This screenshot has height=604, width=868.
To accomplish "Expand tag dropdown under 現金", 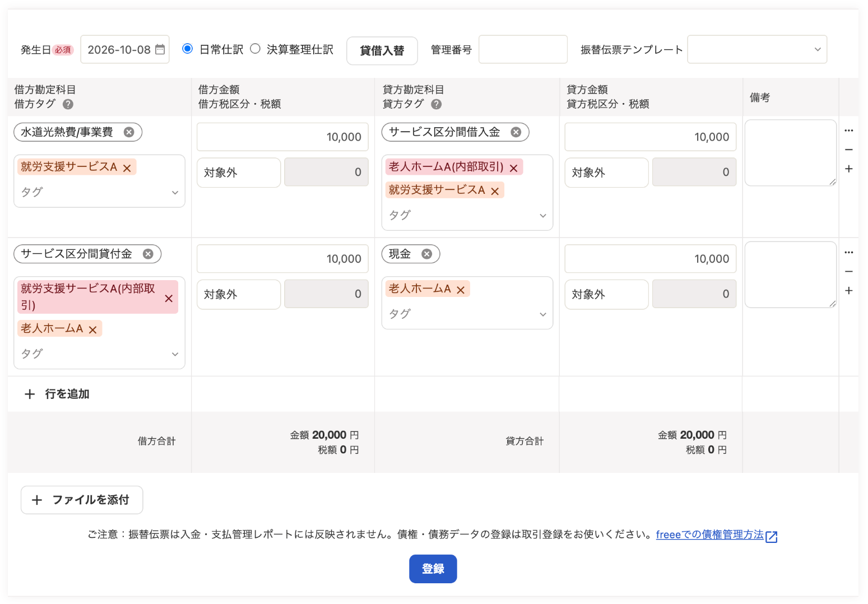I will (x=542, y=314).
